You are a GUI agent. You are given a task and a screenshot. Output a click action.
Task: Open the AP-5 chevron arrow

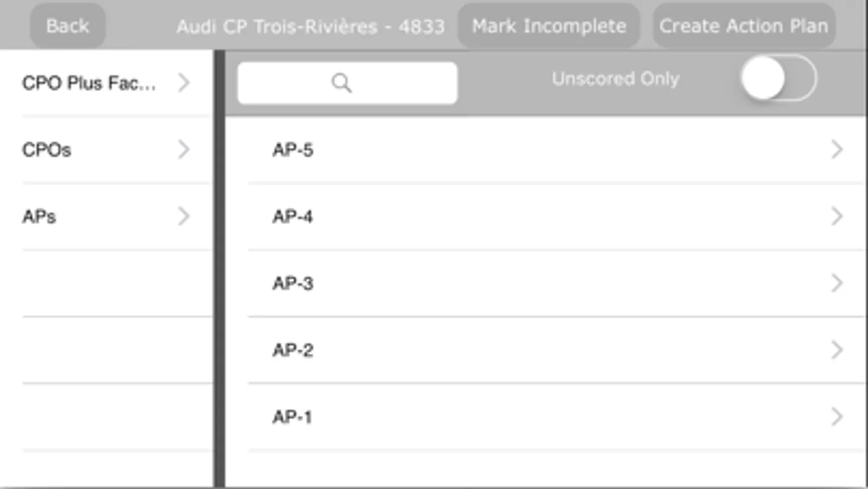837,149
